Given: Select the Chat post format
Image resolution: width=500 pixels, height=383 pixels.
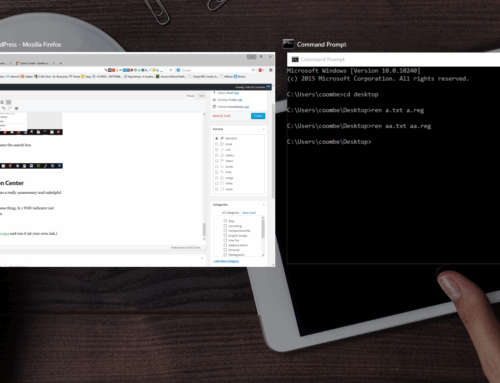Looking at the screenshot, I should (217, 172).
